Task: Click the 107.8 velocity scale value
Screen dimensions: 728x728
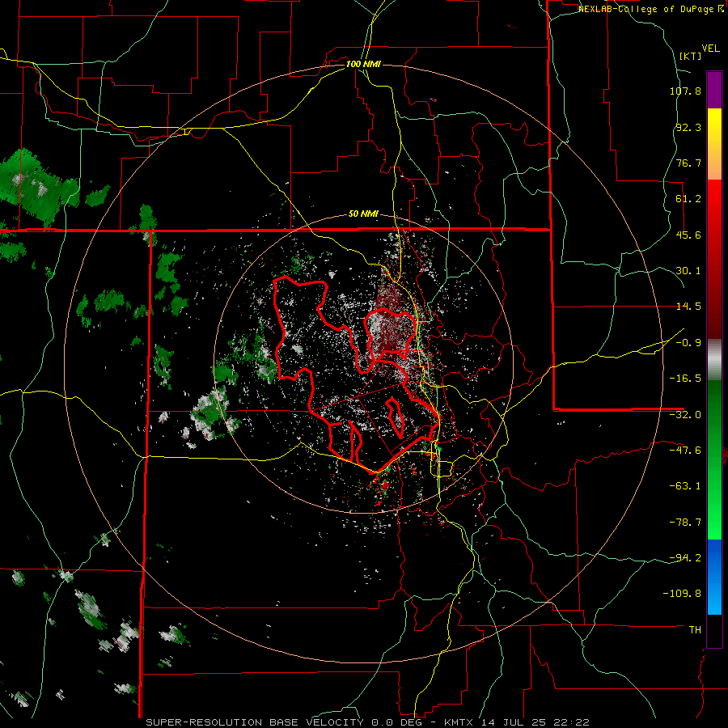Action: 685,91
